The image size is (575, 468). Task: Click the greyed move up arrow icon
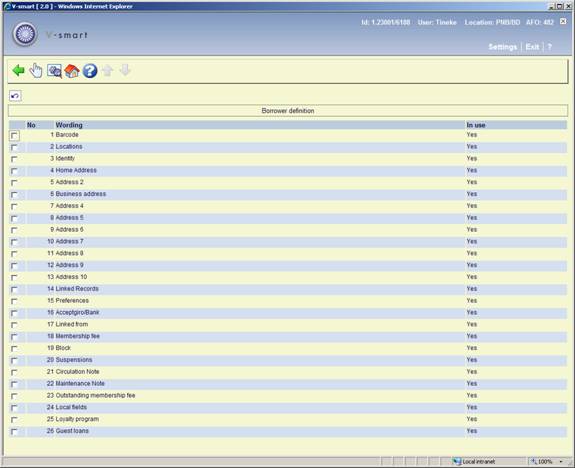(x=107, y=70)
